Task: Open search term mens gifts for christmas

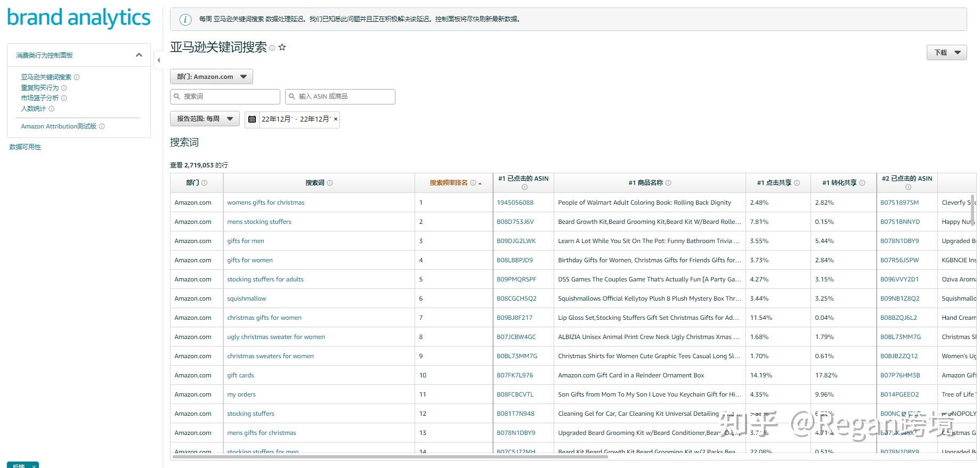Action: (262, 433)
